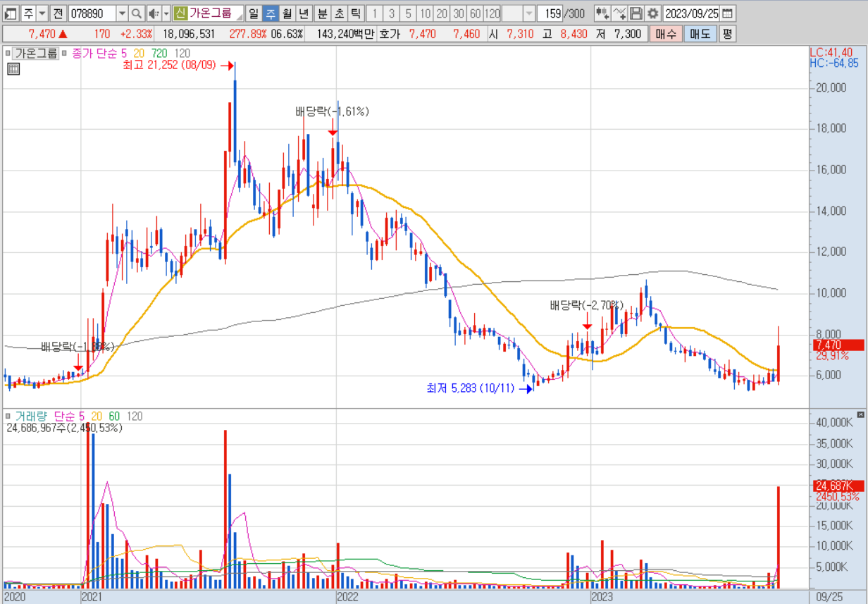Click the speaker sound icon
The width and height of the screenshot is (868, 604).
[x=154, y=13]
